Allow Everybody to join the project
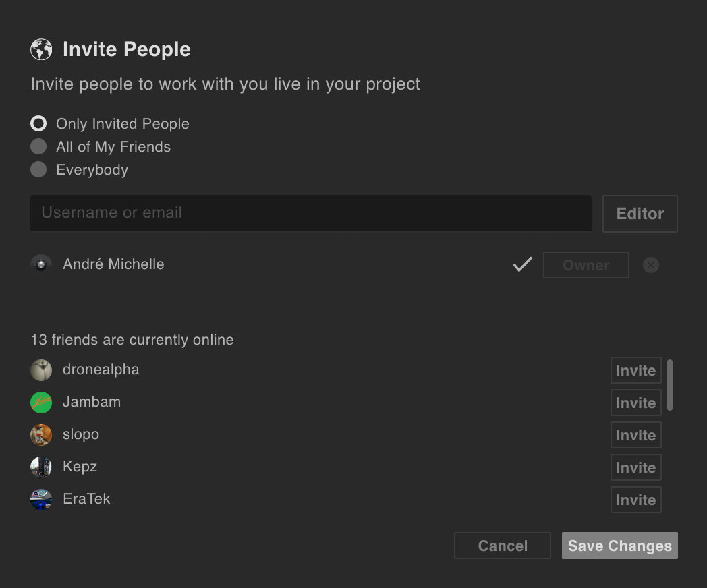The width and height of the screenshot is (707, 588). tap(38, 169)
